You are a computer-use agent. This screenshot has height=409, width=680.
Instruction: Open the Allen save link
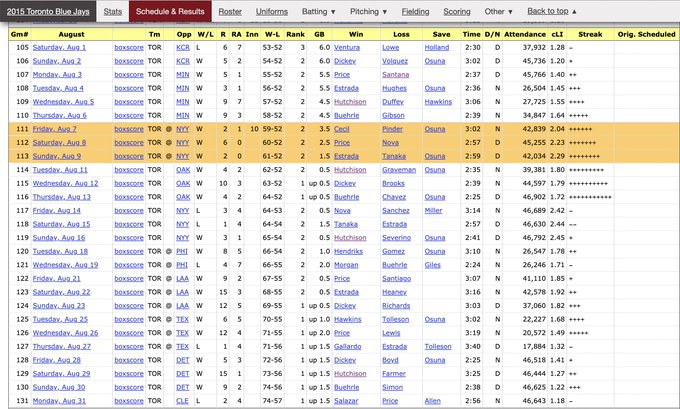(x=432, y=401)
